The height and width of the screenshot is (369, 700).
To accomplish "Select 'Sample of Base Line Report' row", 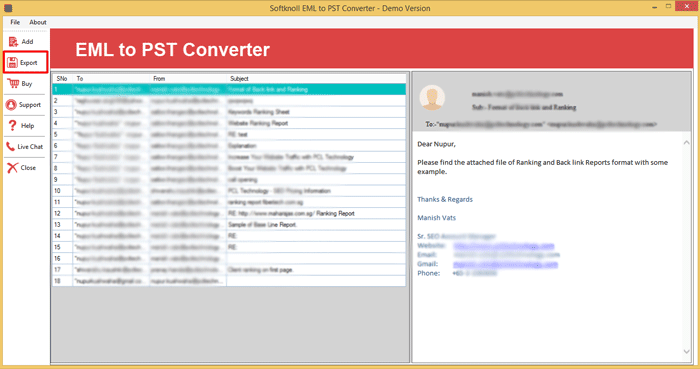I will pos(229,224).
